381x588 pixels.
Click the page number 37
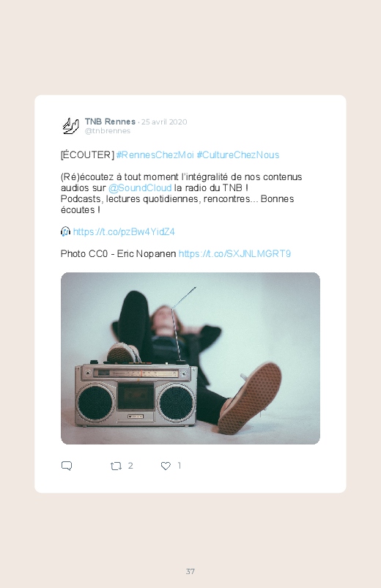(190, 571)
